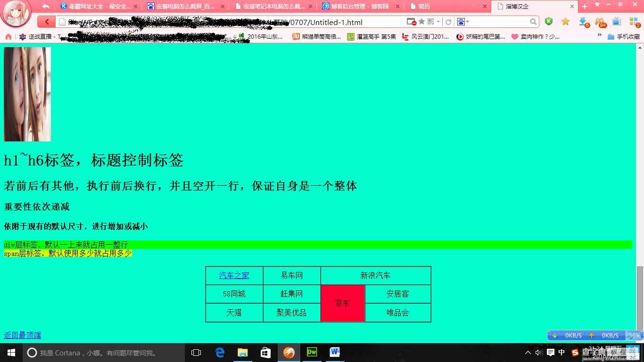Open File Explorer from taskbar

tap(243, 353)
